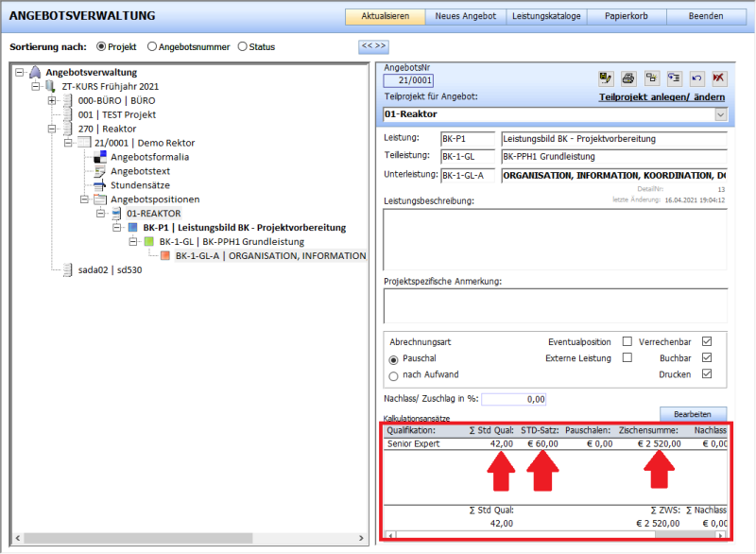Click the blue undo arrow icon

[696, 78]
